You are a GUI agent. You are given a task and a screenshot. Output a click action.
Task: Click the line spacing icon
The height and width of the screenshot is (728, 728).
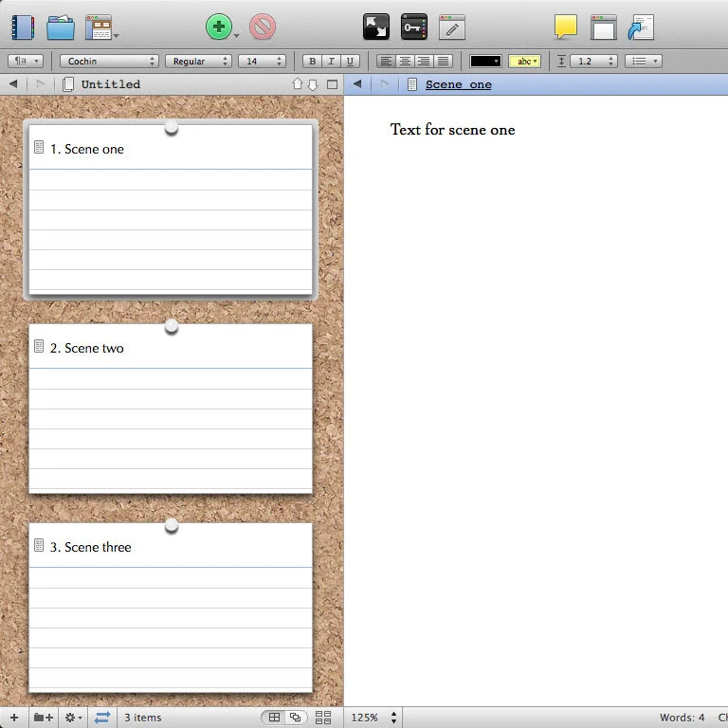(561, 61)
